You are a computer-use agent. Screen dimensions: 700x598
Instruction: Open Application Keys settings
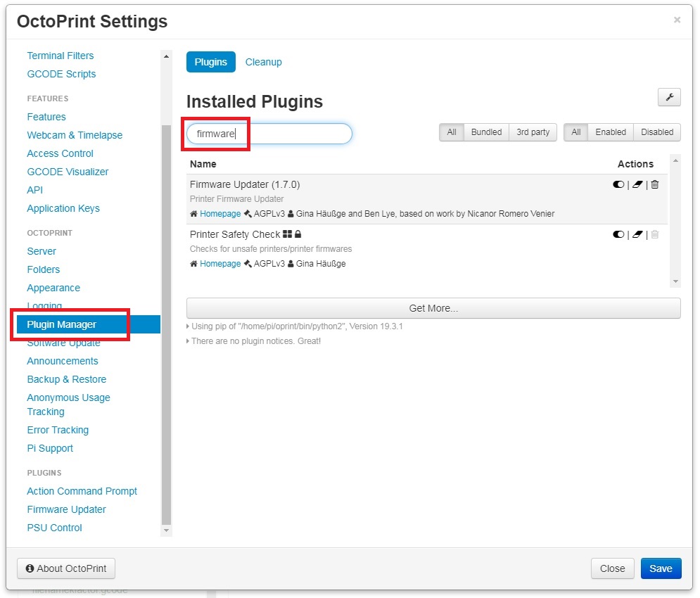tap(63, 208)
